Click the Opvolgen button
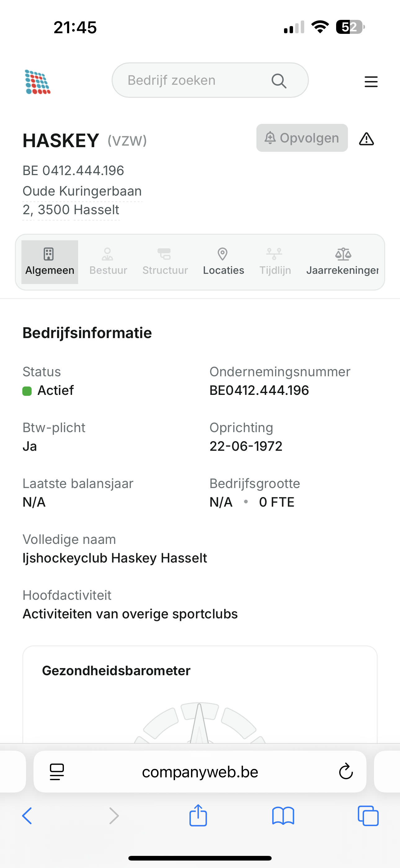This screenshot has width=400, height=868. pyautogui.click(x=302, y=138)
